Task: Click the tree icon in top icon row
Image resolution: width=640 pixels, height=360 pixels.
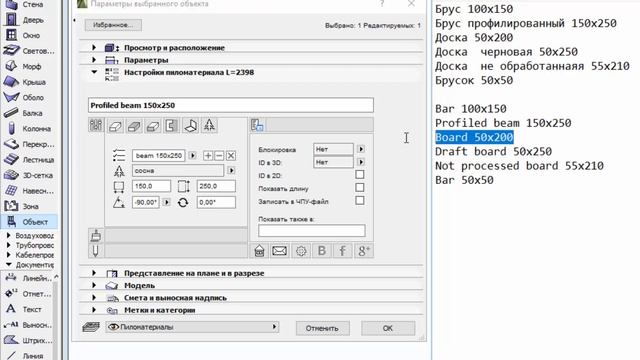Action: (x=209, y=126)
